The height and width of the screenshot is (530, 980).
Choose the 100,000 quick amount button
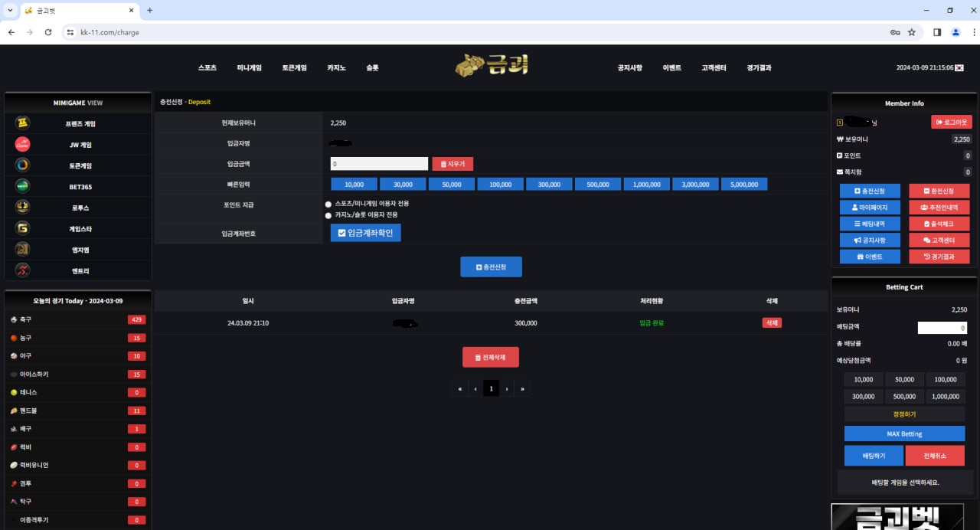(500, 184)
